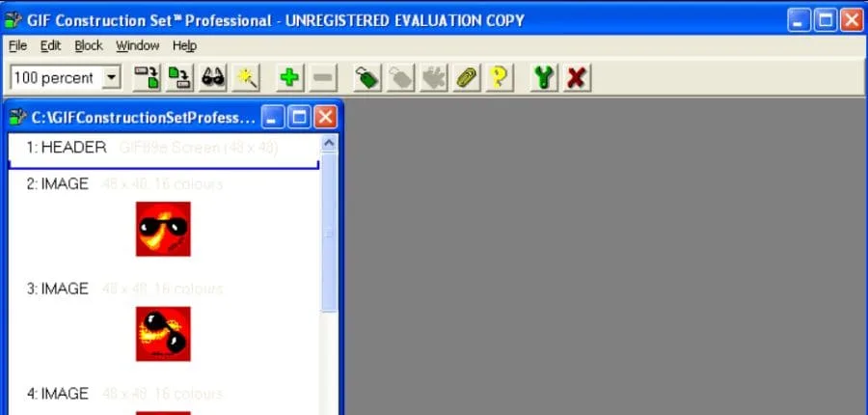The height and width of the screenshot is (415, 868).
Task: Click the yellow question mark help icon
Action: 498,78
